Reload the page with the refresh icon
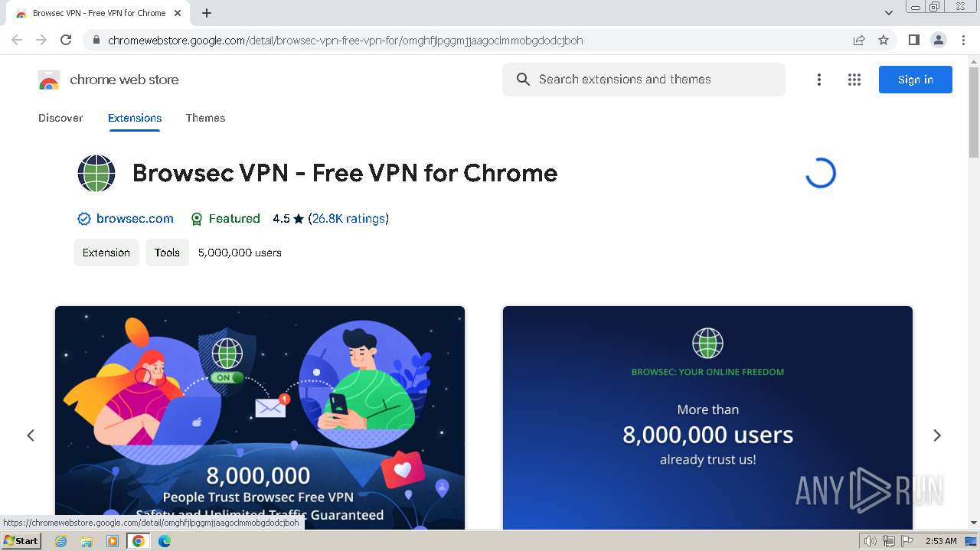980x551 pixels. [66, 40]
